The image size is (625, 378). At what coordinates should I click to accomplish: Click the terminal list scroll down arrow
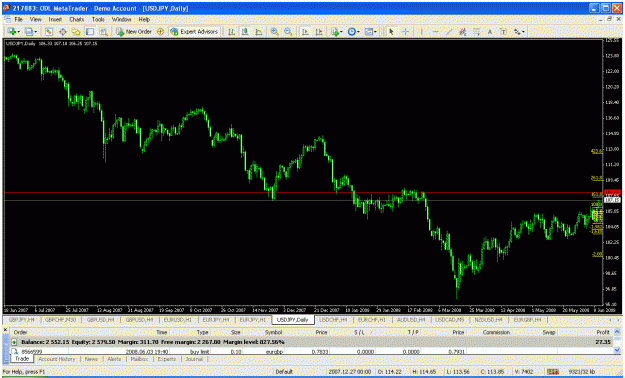[617, 351]
